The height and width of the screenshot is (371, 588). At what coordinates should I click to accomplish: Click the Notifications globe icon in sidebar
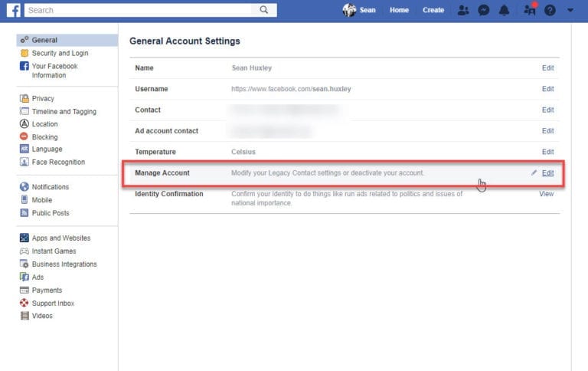point(24,186)
